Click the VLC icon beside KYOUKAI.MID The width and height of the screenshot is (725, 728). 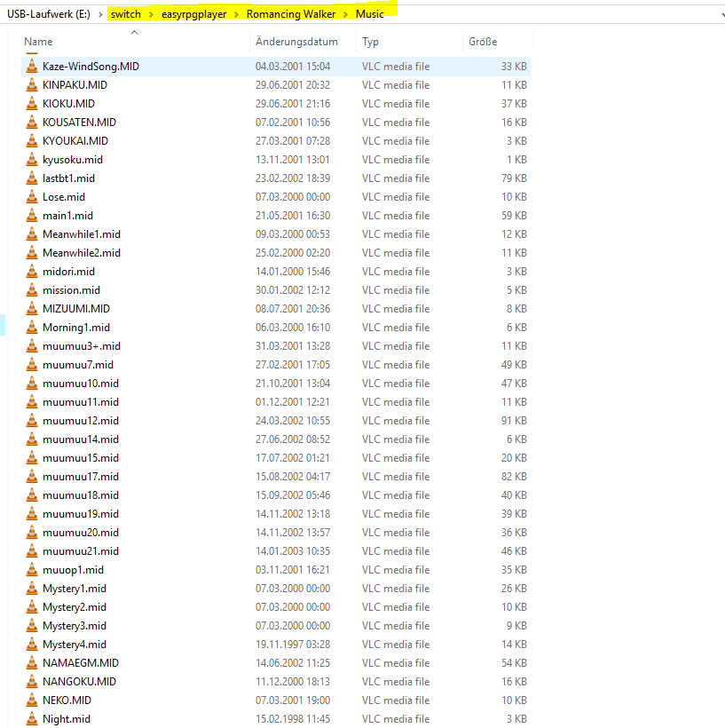pos(32,140)
